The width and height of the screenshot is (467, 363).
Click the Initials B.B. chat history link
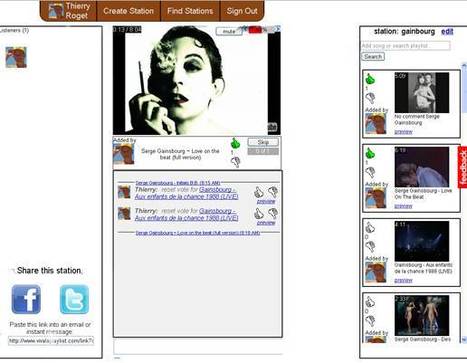tap(178, 183)
